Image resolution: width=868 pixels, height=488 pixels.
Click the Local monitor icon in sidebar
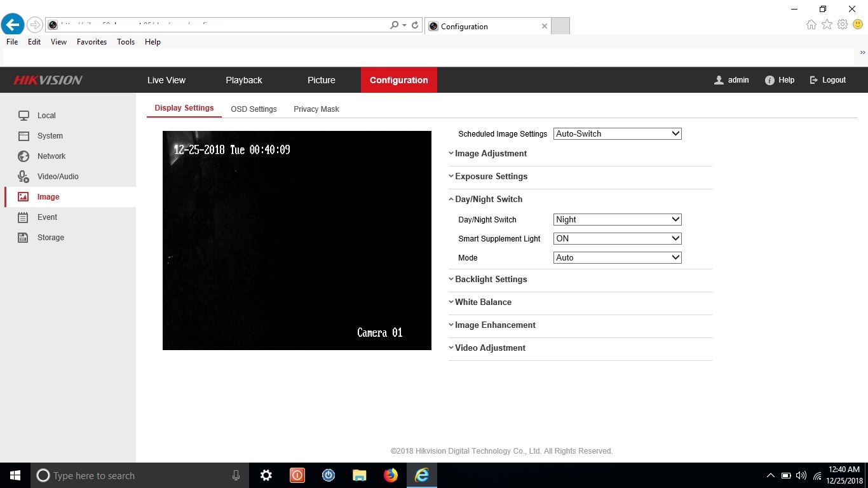pyautogui.click(x=24, y=116)
